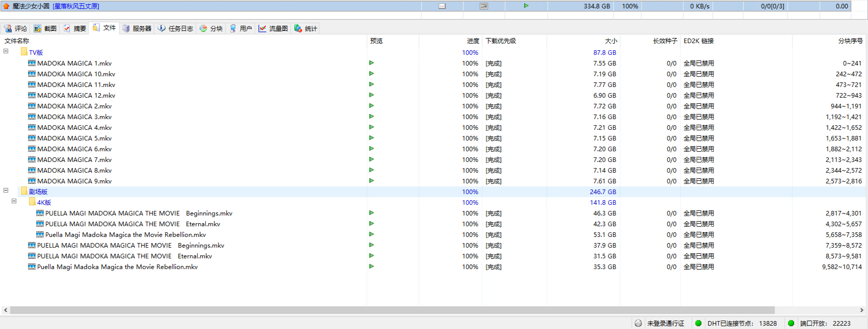Viewport: 868px width, 329px height.
Task: Collapse the 4K版 subfolder
Action: click(x=14, y=201)
